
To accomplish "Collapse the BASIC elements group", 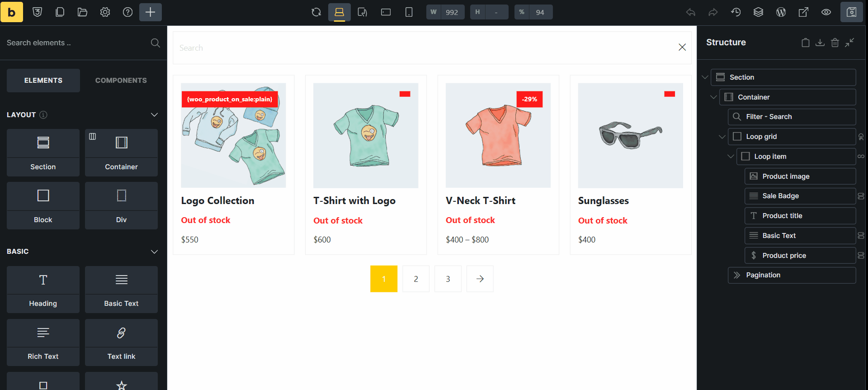I will [x=154, y=252].
